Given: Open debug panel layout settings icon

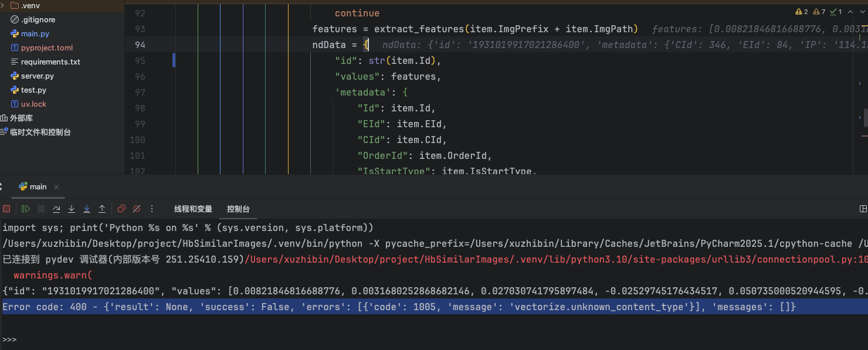Looking at the screenshot, I should [x=863, y=209].
